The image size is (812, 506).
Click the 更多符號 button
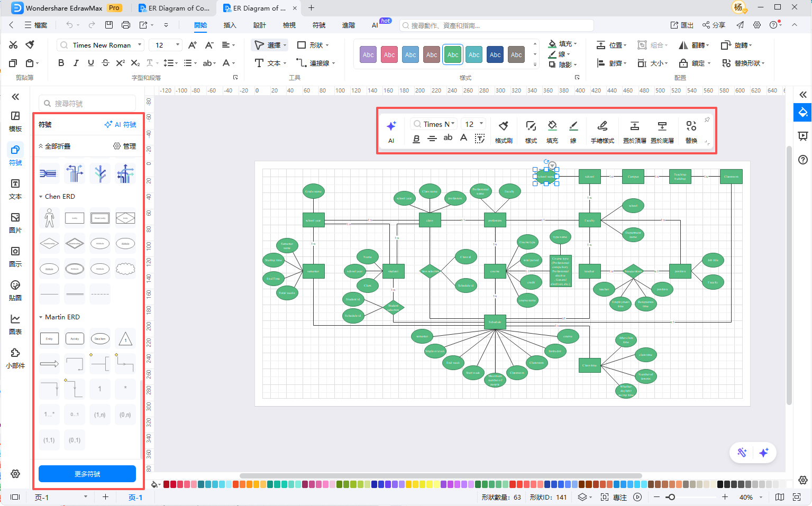point(87,474)
